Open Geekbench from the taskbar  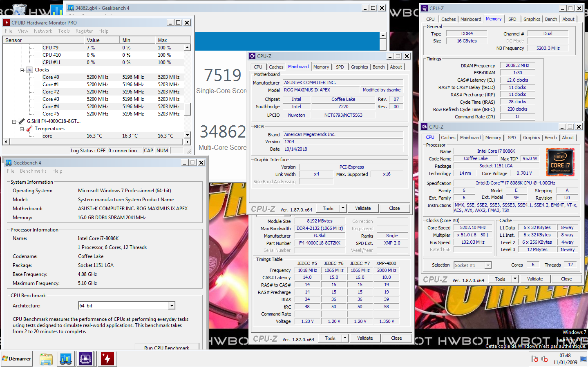point(66,359)
